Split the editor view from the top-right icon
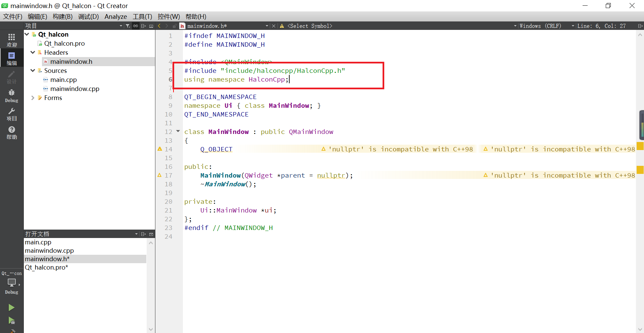The image size is (644, 333). click(640, 26)
